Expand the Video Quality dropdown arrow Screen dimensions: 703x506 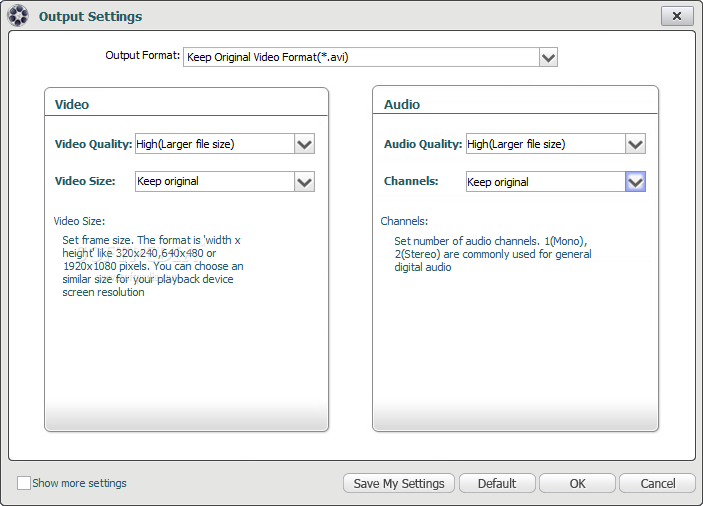[304, 144]
